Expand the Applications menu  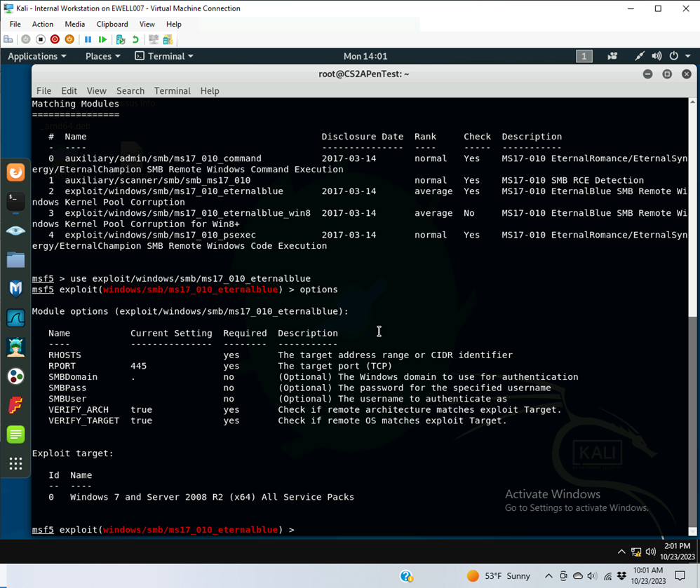coord(37,56)
